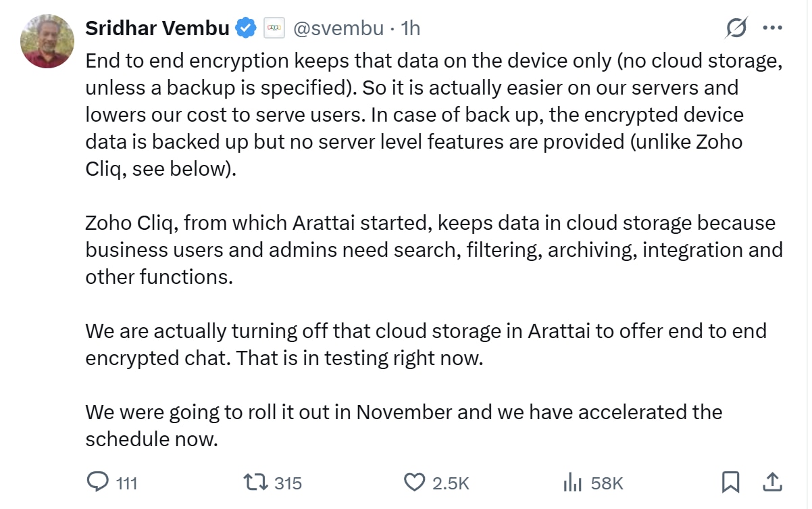Screen dimensions: 812x509
Task: Expand the three-dot More options menu
Action: coord(772,28)
